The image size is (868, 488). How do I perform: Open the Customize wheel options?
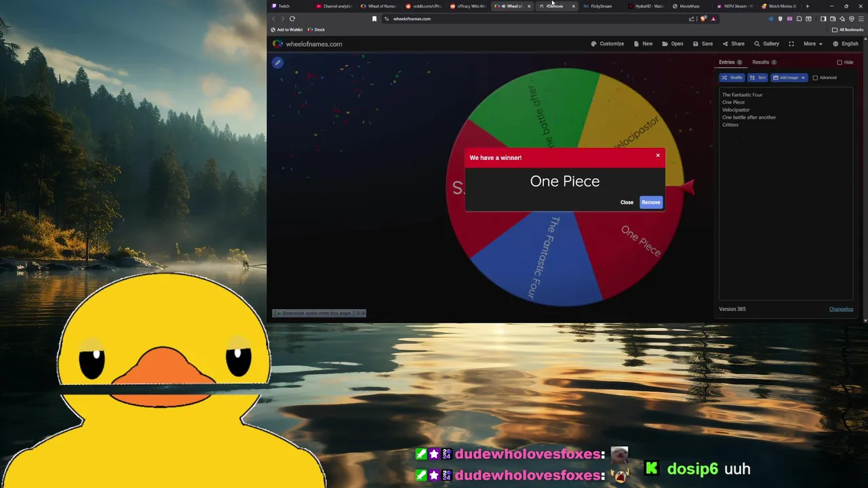[x=607, y=44]
